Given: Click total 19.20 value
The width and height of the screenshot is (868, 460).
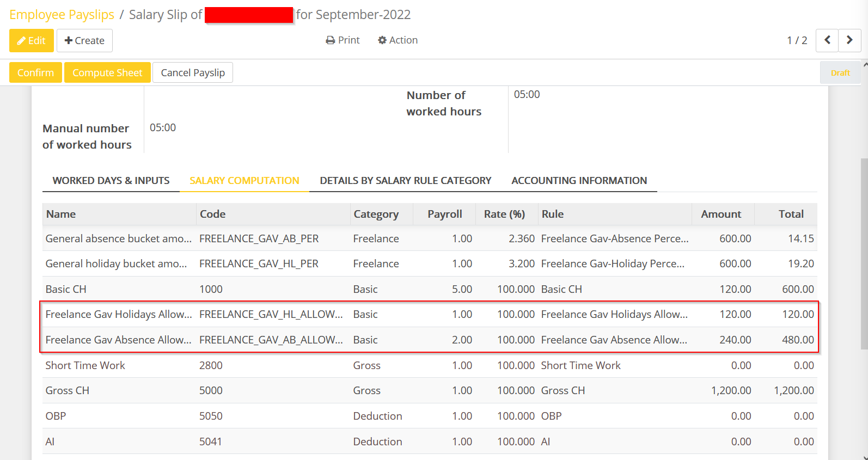Looking at the screenshot, I should point(801,263).
